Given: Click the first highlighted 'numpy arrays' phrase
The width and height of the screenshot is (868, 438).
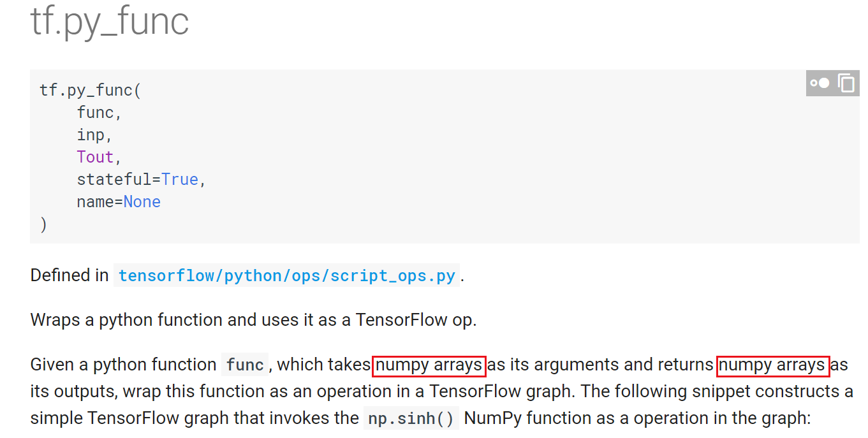Looking at the screenshot, I should [429, 365].
